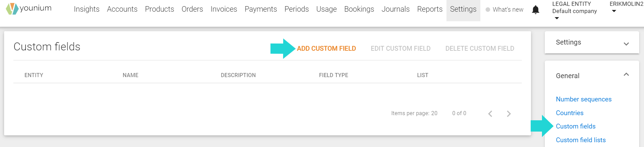This screenshot has height=147, width=644.
Task: Open the Invoices menu
Action: (224, 9)
